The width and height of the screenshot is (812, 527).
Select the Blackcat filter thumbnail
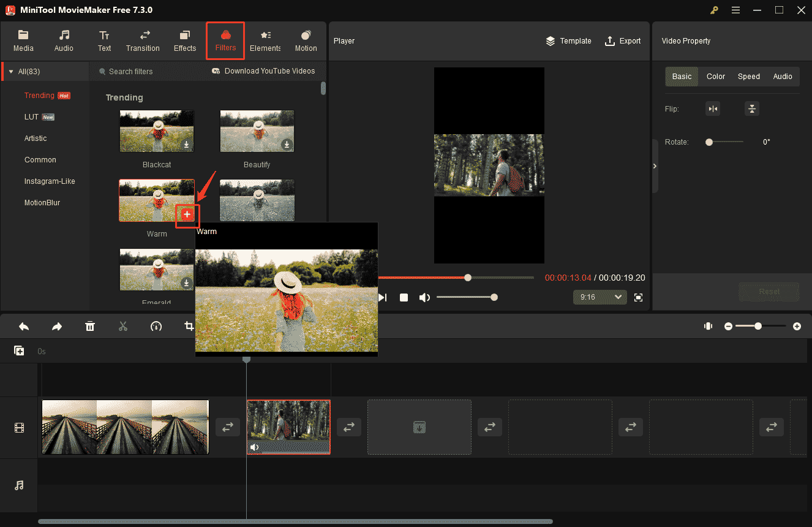157,131
